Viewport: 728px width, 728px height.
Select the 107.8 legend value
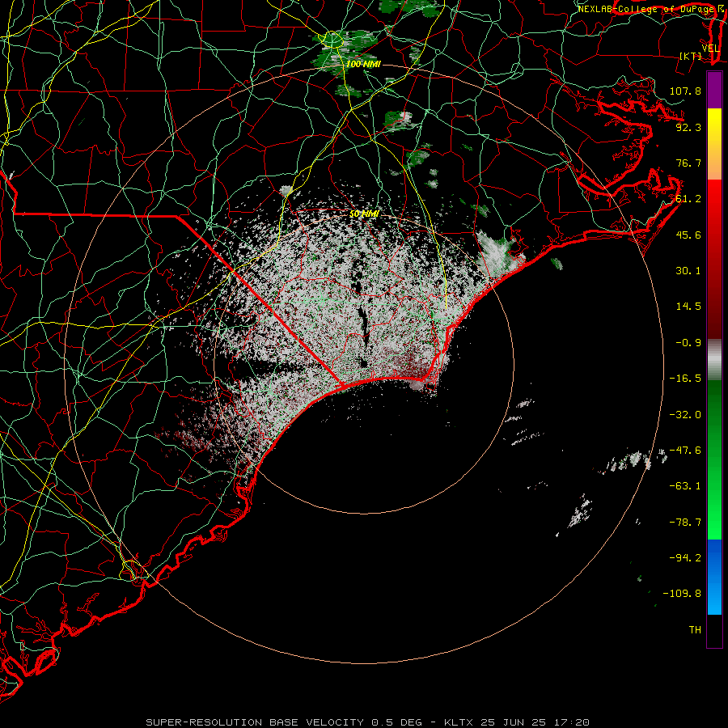point(685,91)
